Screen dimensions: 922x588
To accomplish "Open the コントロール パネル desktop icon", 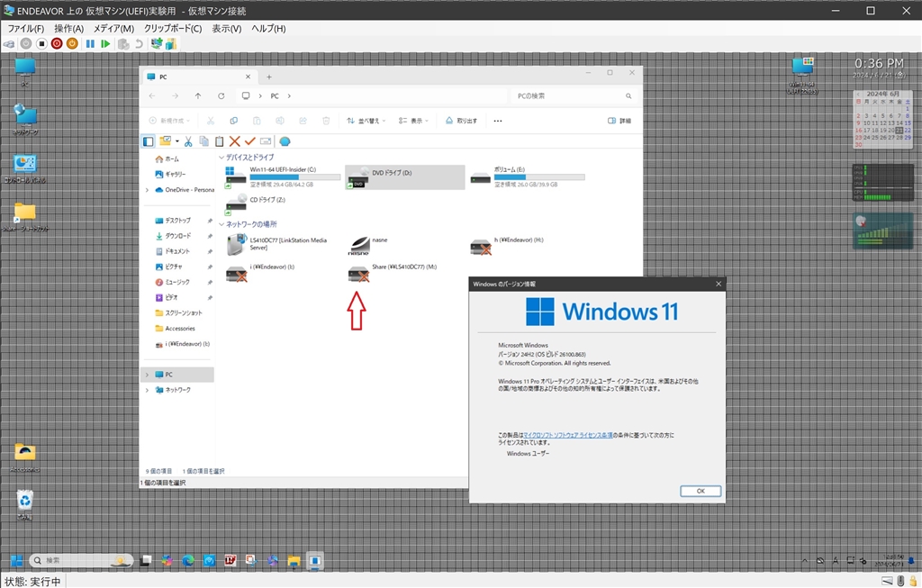I will click(x=24, y=169).
